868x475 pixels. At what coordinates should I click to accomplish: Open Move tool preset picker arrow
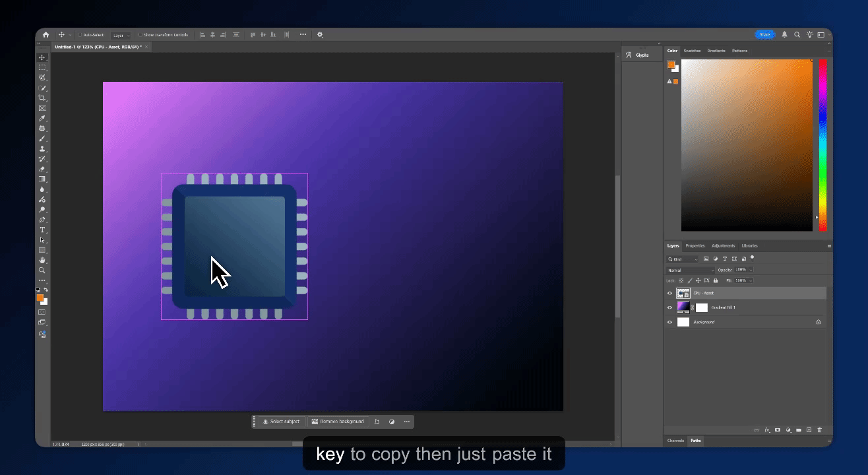pyautogui.click(x=70, y=34)
